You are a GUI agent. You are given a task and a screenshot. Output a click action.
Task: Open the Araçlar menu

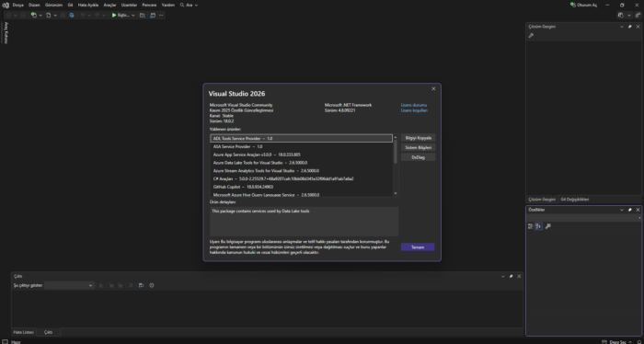[x=109, y=6]
